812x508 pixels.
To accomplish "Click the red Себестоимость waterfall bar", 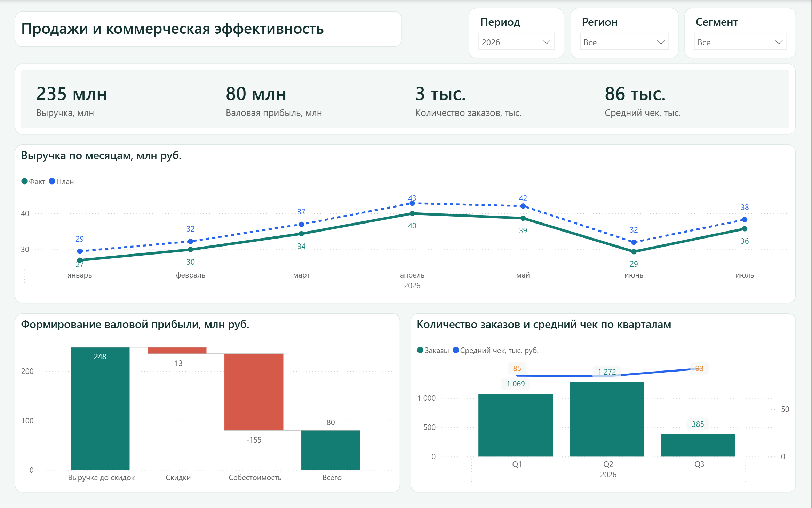I will point(254,392).
